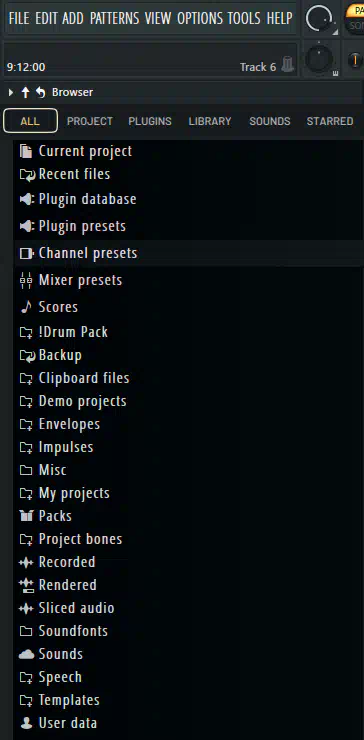Viewport: 364px width, 740px height.
Task: Click the Packs box icon
Action: [26, 516]
